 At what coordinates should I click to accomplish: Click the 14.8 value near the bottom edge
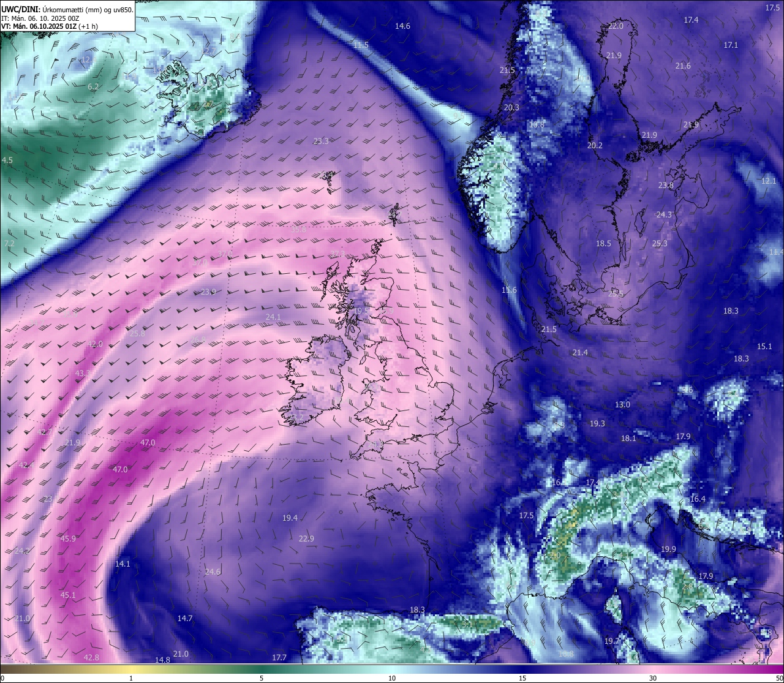click(x=162, y=660)
